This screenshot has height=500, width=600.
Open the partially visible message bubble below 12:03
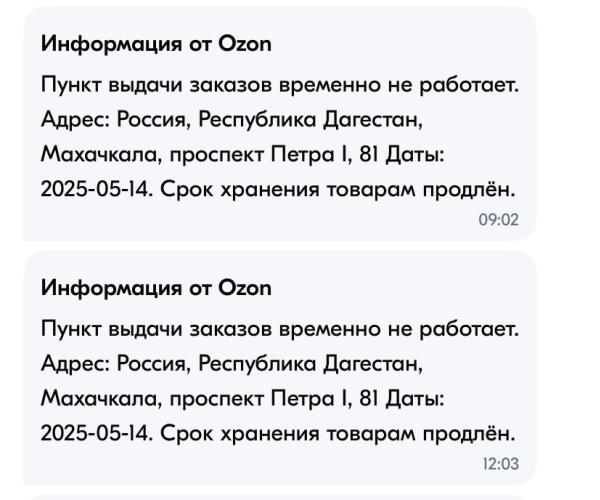click(280, 498)
